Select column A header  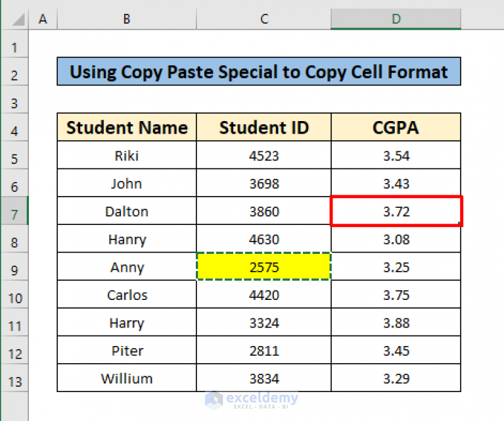(x=43, y=19)
